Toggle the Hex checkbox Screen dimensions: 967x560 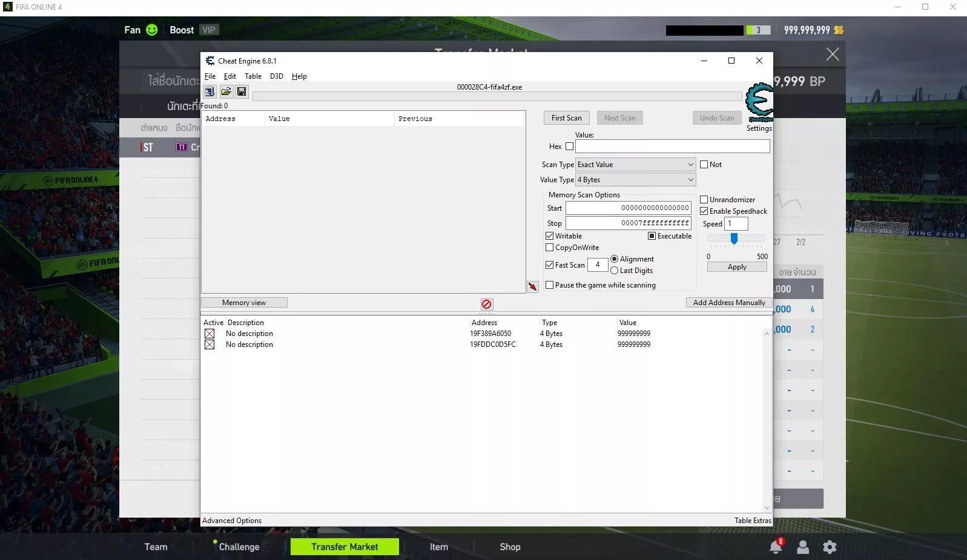569,147
